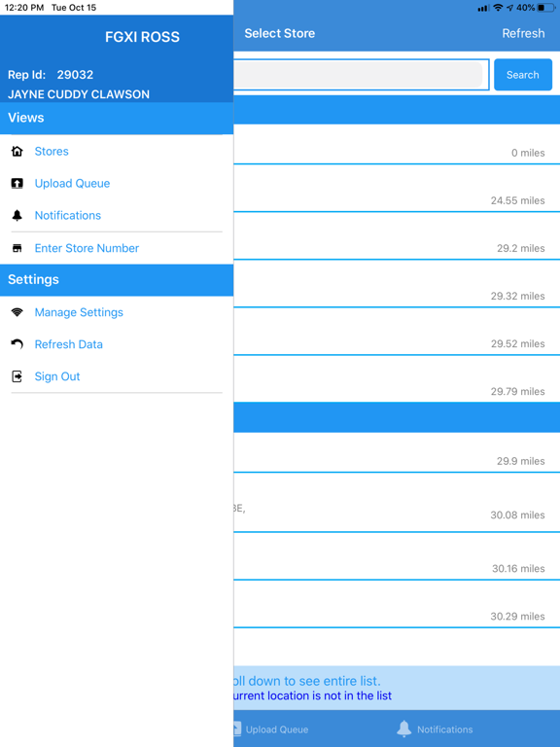560x747 pixels.
Task: Tap the 40% battery percentage
Action: pos(525,8)
